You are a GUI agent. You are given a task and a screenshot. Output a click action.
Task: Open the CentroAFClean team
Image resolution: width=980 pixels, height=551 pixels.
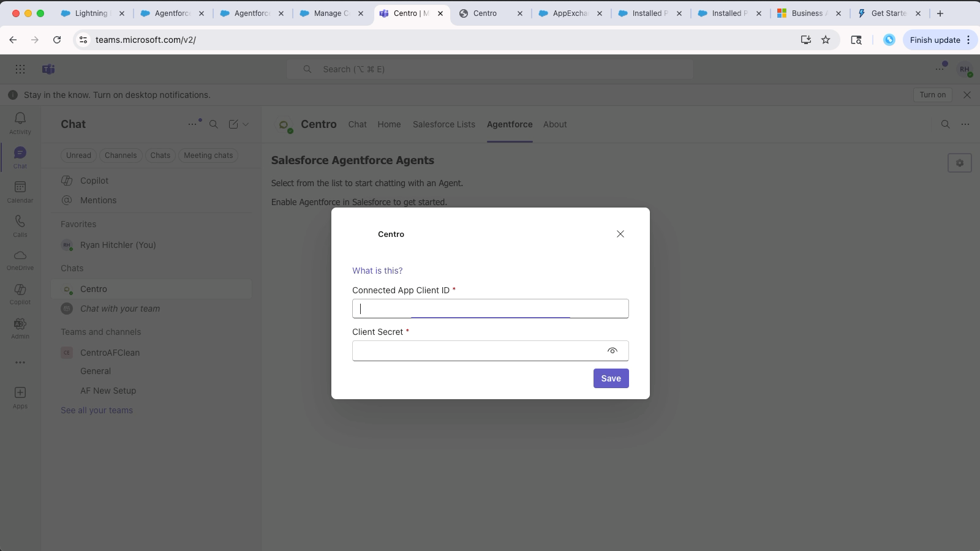pyautogui.click(x=151, y=353)
